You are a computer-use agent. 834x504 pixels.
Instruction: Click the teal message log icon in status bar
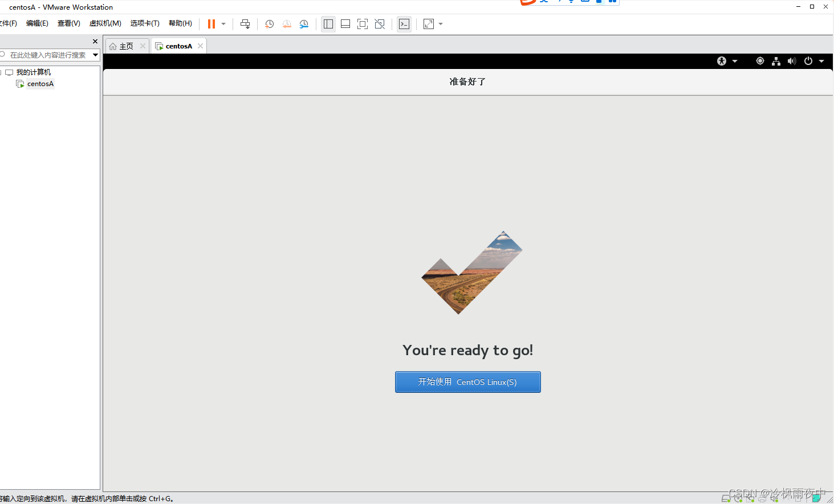pyautogui.click(x=816, y=498)
